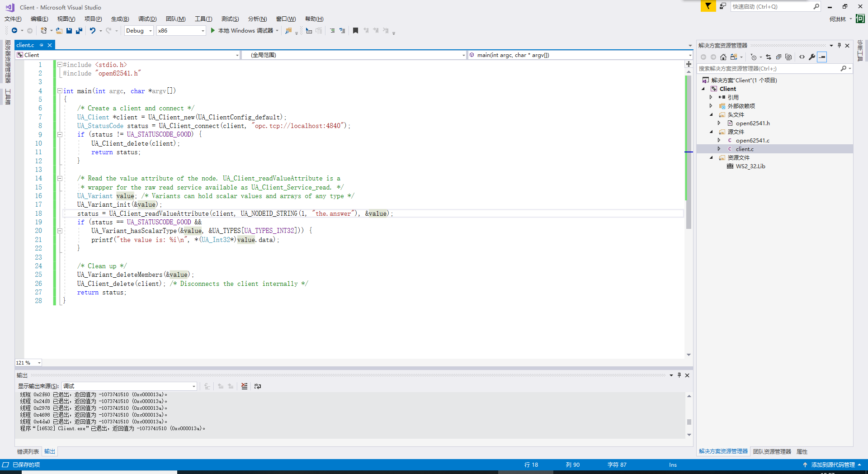Click the Collapse All icon in Solution Explorer

778,57
